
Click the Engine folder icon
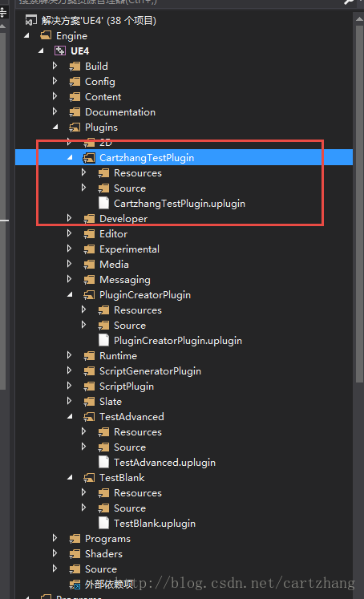tap(46, 35)
